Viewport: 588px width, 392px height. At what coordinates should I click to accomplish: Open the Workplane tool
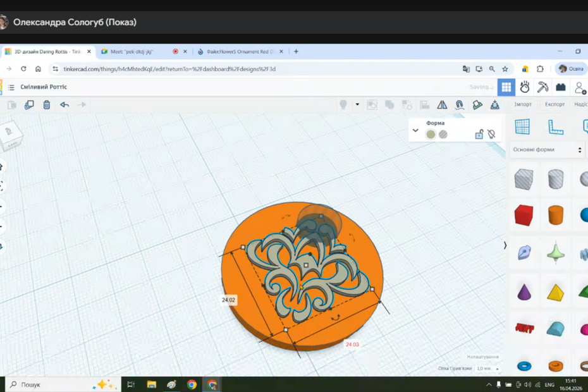point(522,126)
